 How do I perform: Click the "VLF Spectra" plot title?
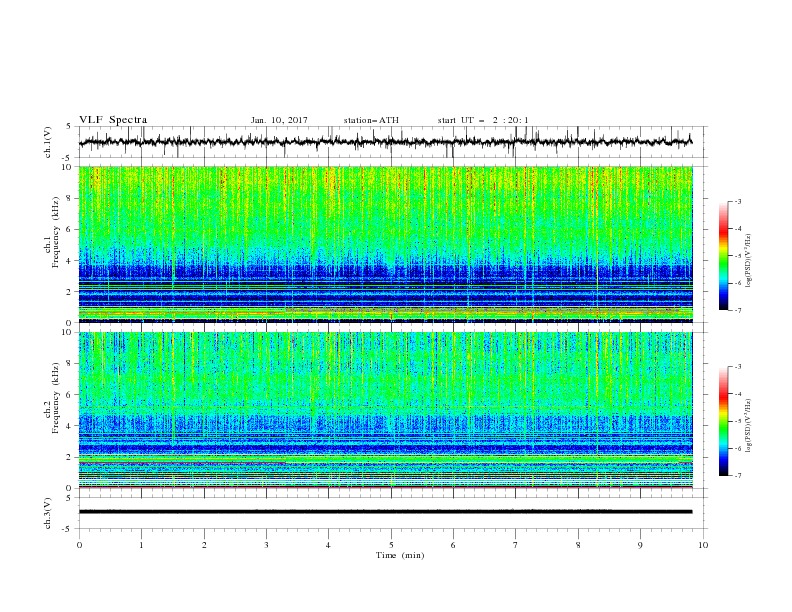pyautogui.click(x=113, y=120)
